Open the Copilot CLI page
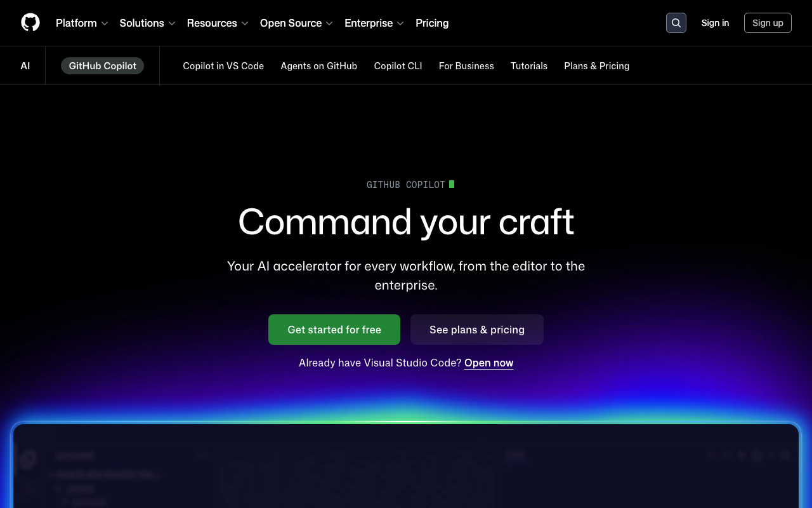 [398, 66]
